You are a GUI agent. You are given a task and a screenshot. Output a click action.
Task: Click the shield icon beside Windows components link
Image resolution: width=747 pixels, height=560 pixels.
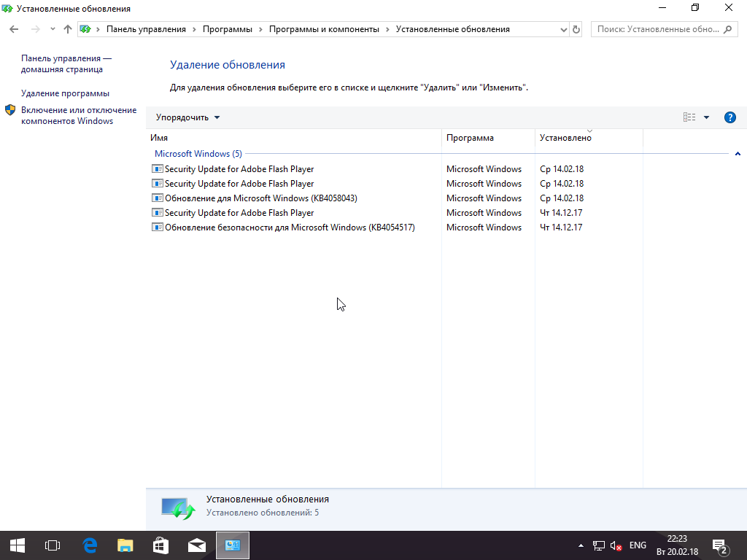(x=10, y=111)
